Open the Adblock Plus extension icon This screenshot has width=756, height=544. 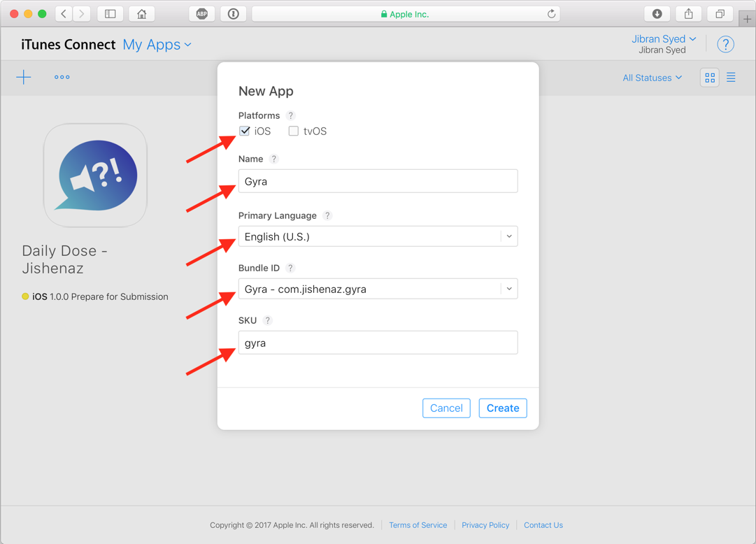tap(202, 14)
